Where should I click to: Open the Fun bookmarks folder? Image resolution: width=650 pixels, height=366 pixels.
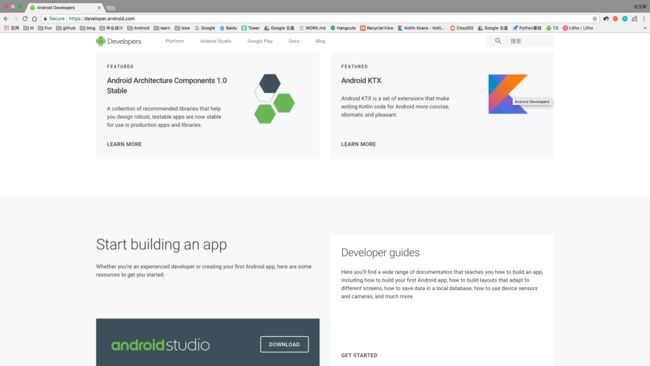(45, 28)
